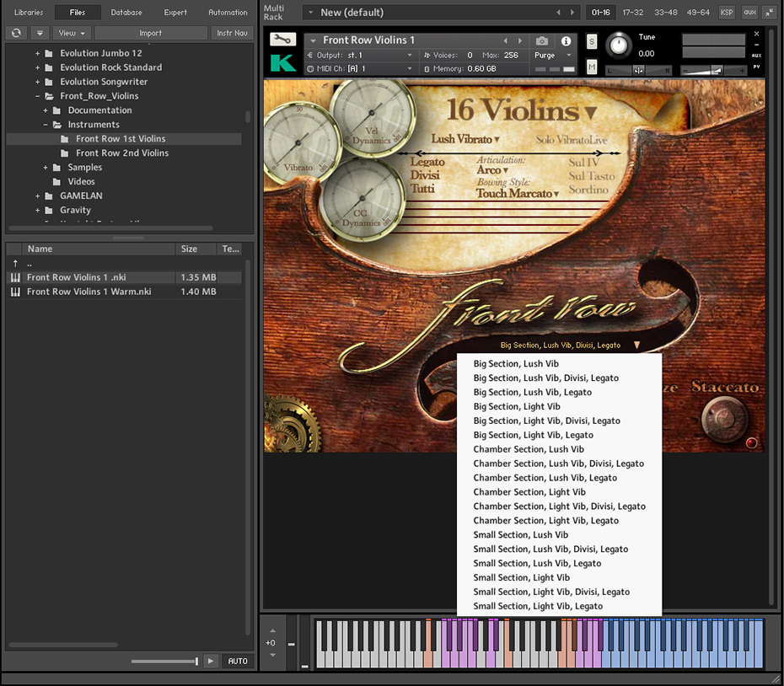Solo the instrument with S button
784x686 pixels.
592,41
